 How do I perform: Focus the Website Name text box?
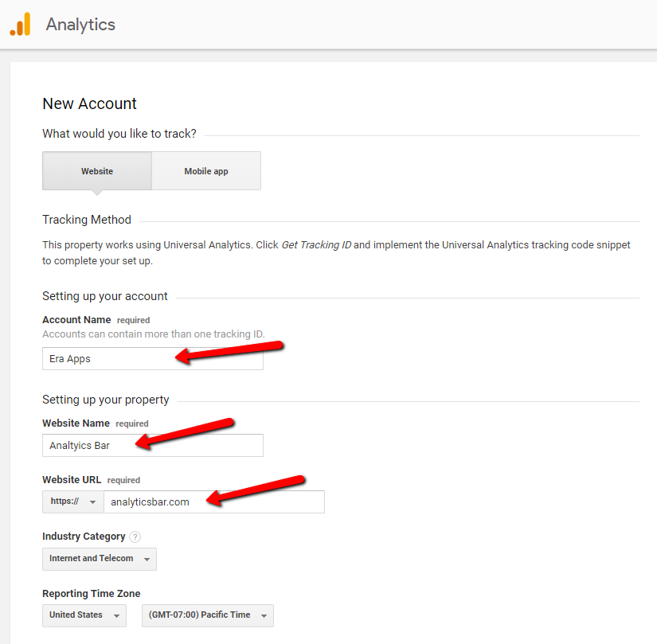click(x=153, y=445)
